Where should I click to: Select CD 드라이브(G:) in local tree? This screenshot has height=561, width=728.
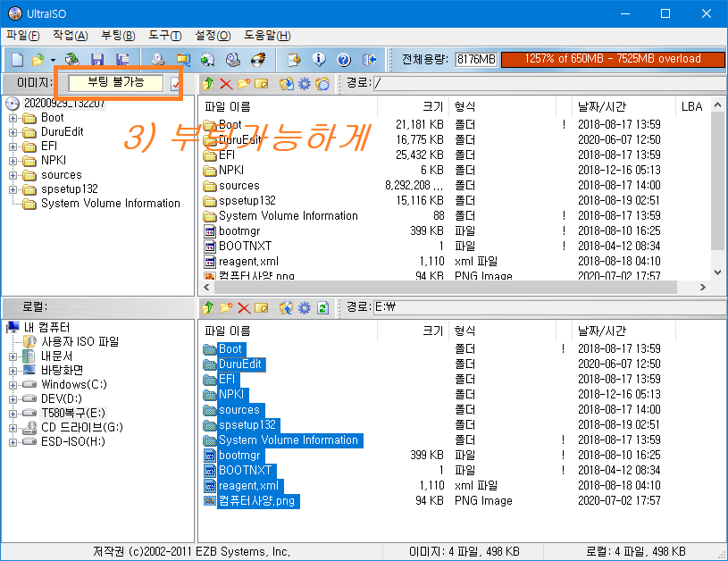tap(82, 427)
